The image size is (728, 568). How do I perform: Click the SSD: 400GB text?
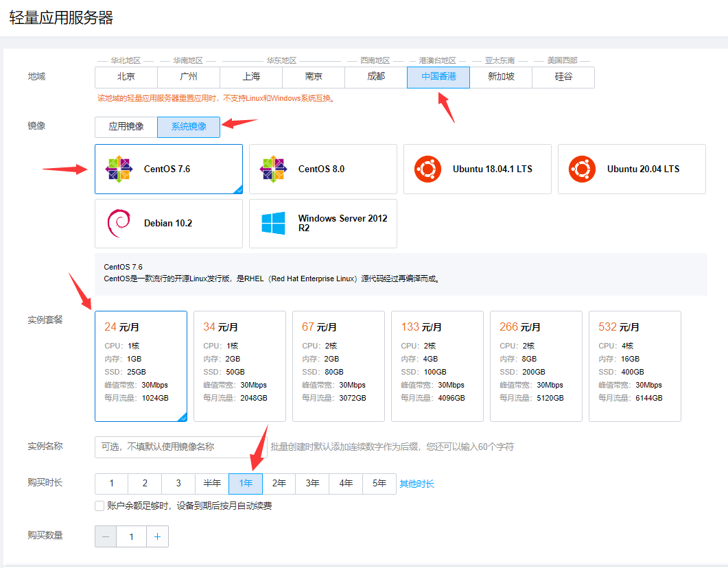pos(621,372)
